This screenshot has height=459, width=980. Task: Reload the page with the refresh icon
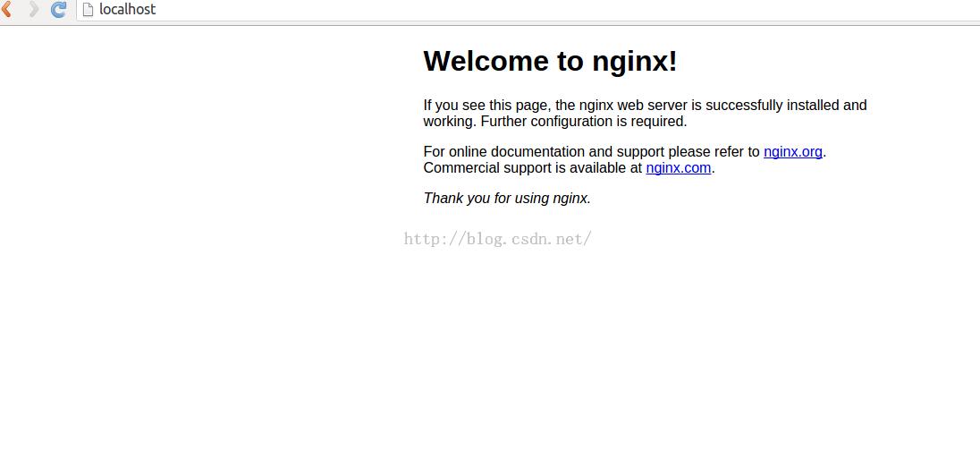59,9
